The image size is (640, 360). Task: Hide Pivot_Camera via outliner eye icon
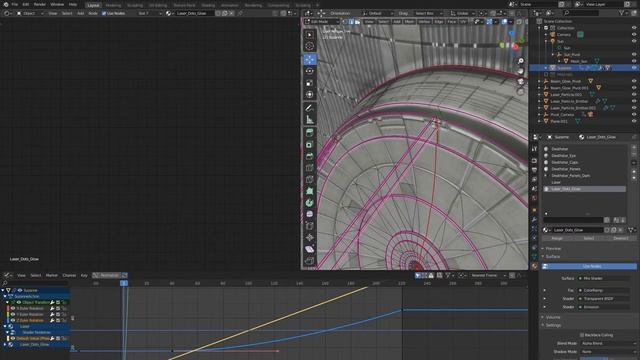[634, 115]
